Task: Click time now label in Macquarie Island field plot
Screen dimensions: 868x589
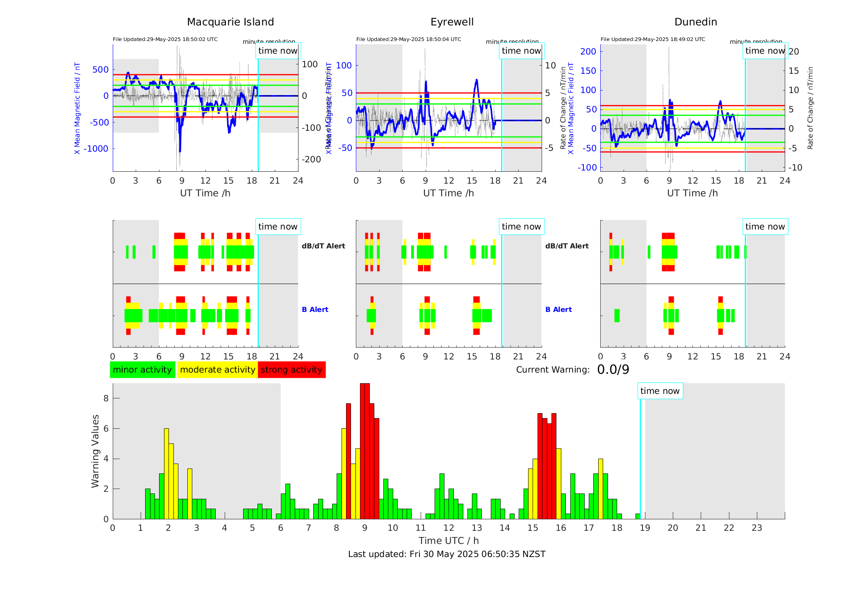Action: pos(278,51)
